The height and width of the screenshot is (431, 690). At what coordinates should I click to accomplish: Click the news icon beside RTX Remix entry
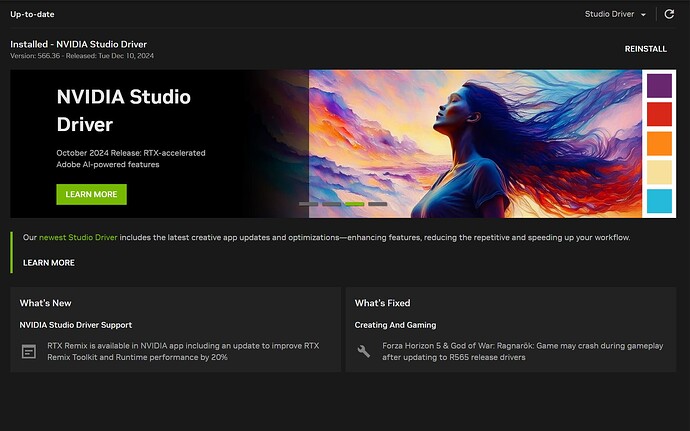28,351
